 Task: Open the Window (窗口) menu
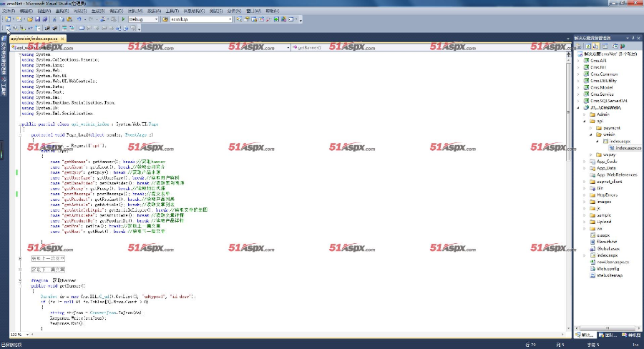pos(253,11)
